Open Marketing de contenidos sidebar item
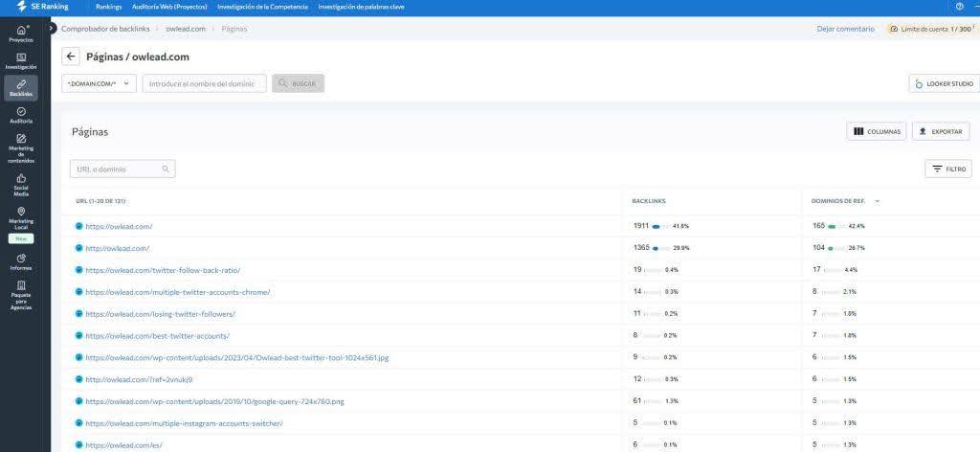Screen dimensions: 980x452 point(21,148)
